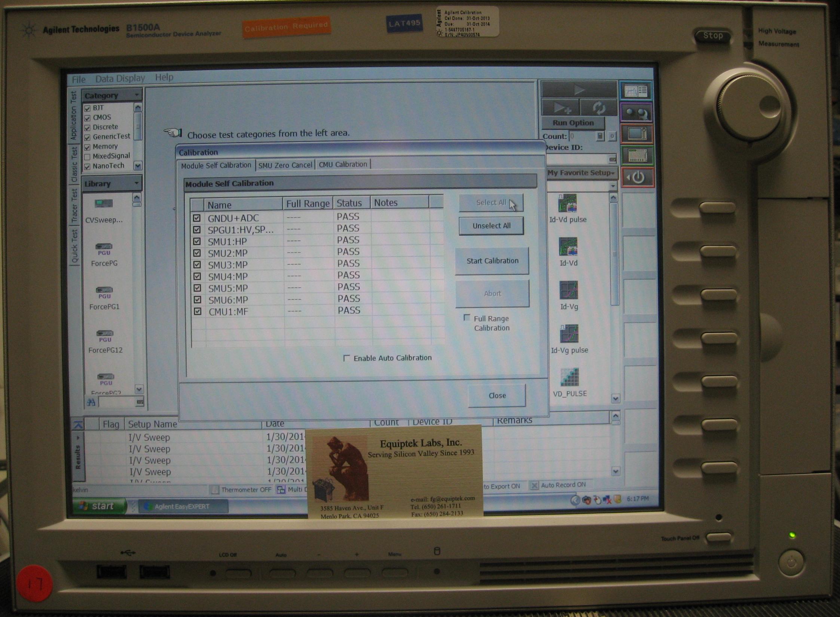Check the MixedSignal category checkbox

pos(88,157)
